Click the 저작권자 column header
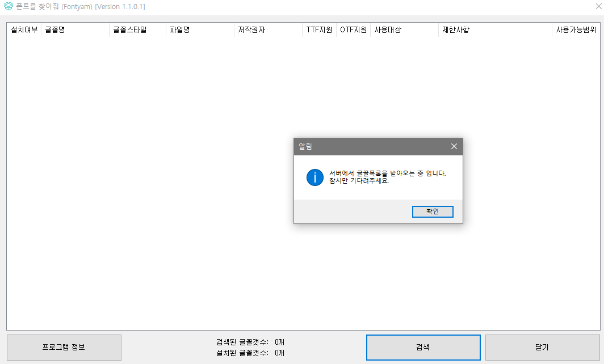This screenshot has width=604, height=364. [268, 29]
